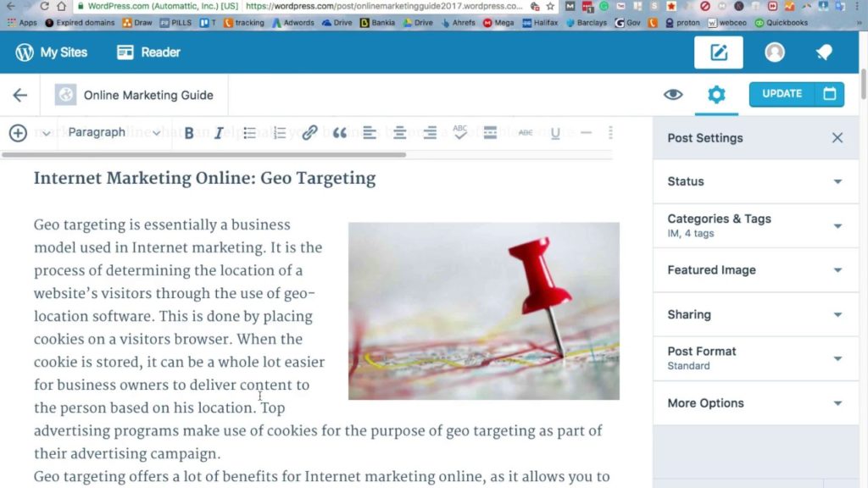Expand the Post Format section
The image size is (868, 488).
pos(755,358)
